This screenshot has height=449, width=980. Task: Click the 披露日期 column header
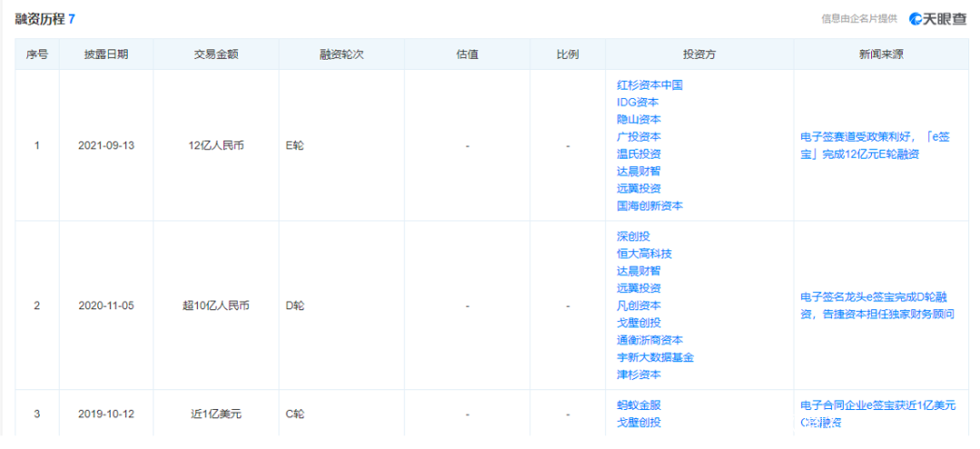coord(106,54)
